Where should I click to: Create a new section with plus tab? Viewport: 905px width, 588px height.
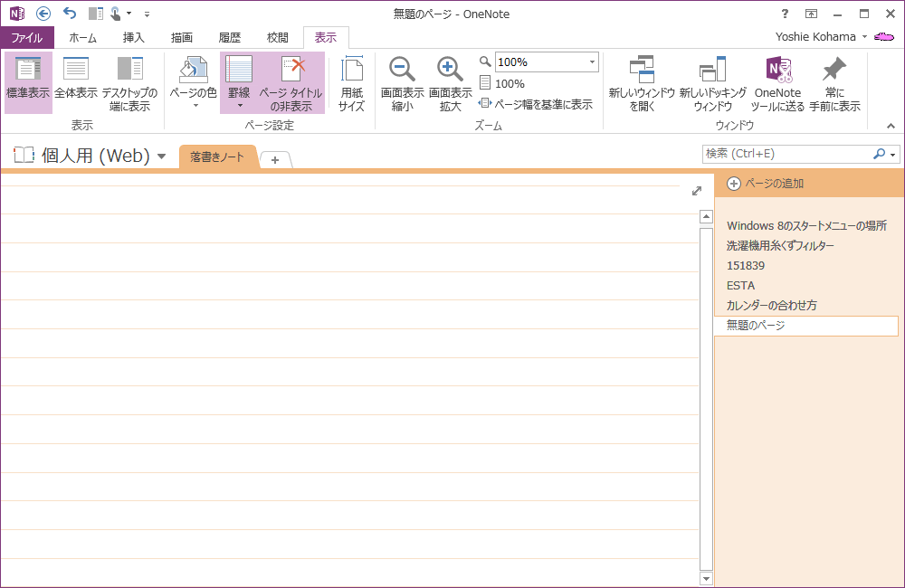point(275,160)
